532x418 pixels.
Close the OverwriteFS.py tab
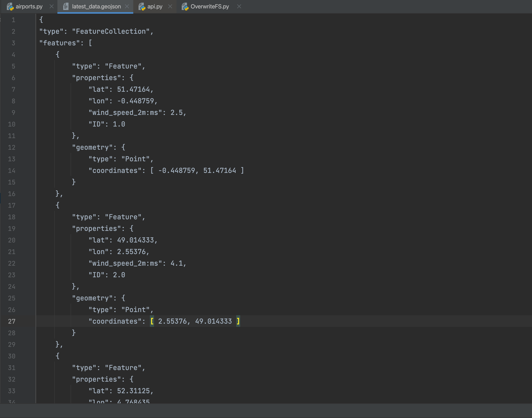point(239,7)
